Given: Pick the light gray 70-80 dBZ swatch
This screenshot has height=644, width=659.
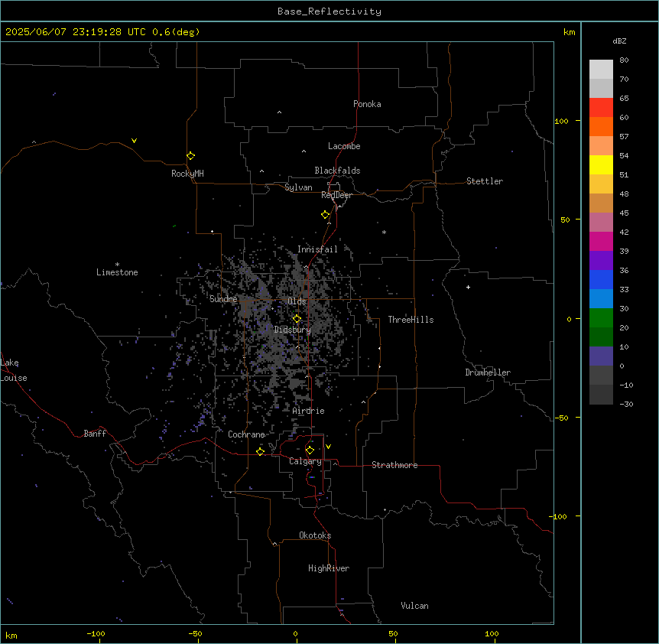Looking at the screenshot, I should 601,70.
